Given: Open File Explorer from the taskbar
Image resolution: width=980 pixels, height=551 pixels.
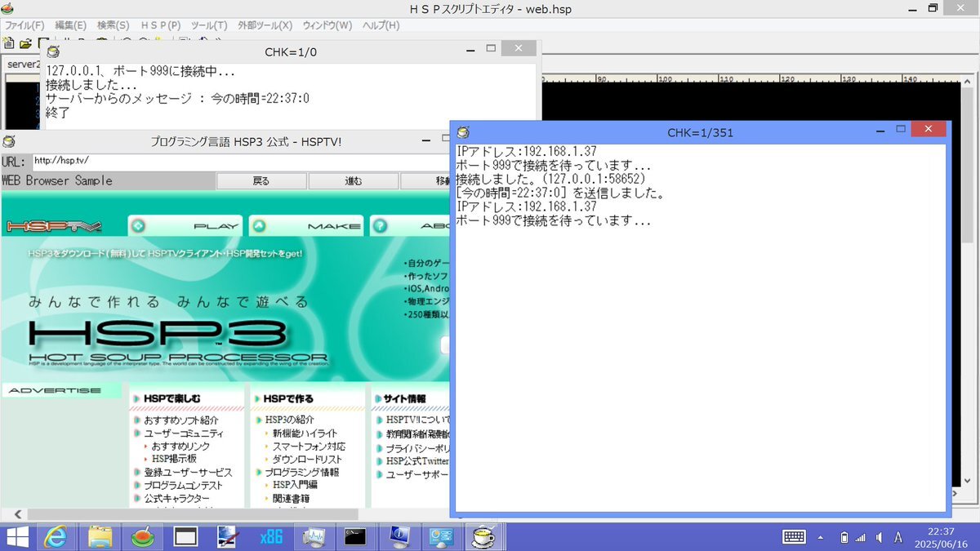Looking at the screenshot, I should [x=100, y=536].
